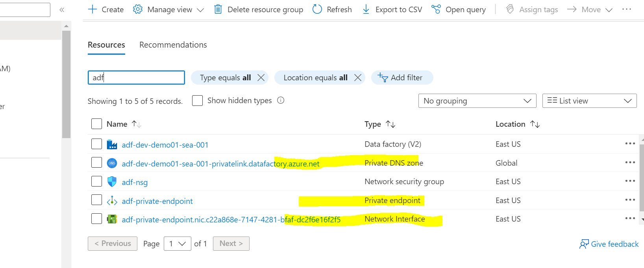
Task: Remove the Type equals all filter
Action: click(x=261, y=78)
